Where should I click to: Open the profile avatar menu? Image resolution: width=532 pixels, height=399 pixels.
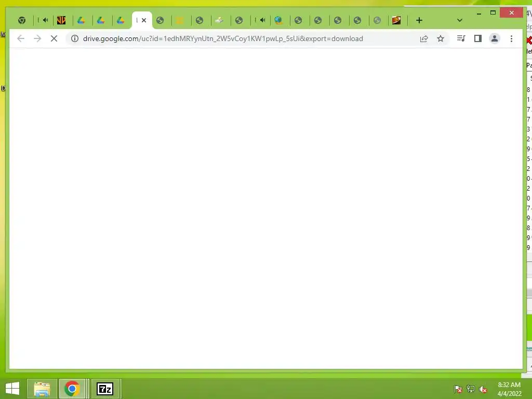click(495, 38)
